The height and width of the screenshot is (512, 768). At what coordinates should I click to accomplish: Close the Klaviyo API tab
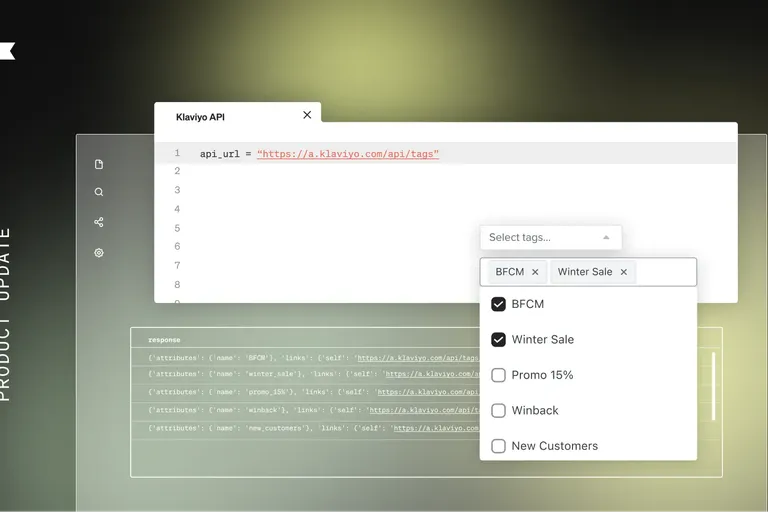click(x=307, y=115)
